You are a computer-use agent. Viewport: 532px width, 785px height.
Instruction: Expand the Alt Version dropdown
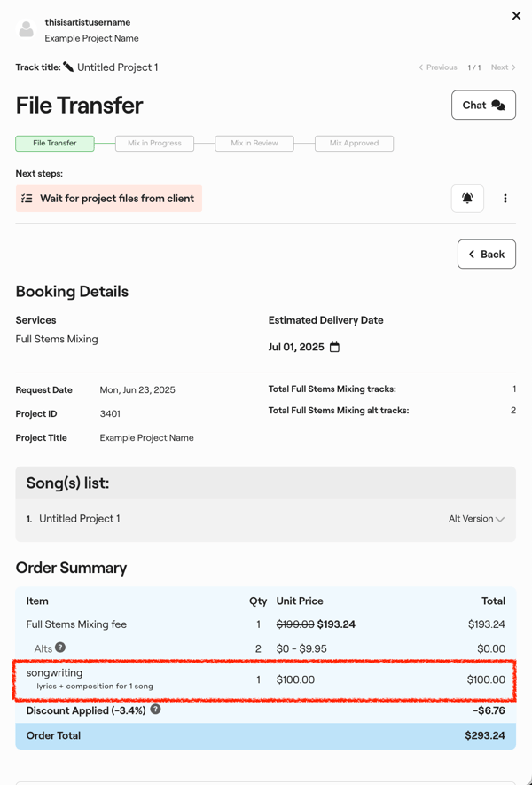click(x=477, y=519)
